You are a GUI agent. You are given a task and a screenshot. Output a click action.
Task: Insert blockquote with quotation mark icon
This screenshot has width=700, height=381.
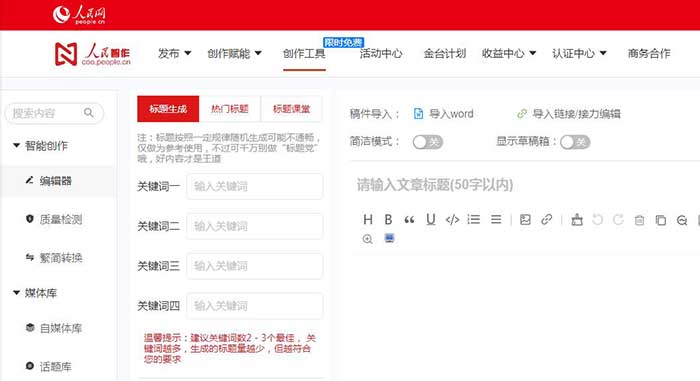point(409,220)
